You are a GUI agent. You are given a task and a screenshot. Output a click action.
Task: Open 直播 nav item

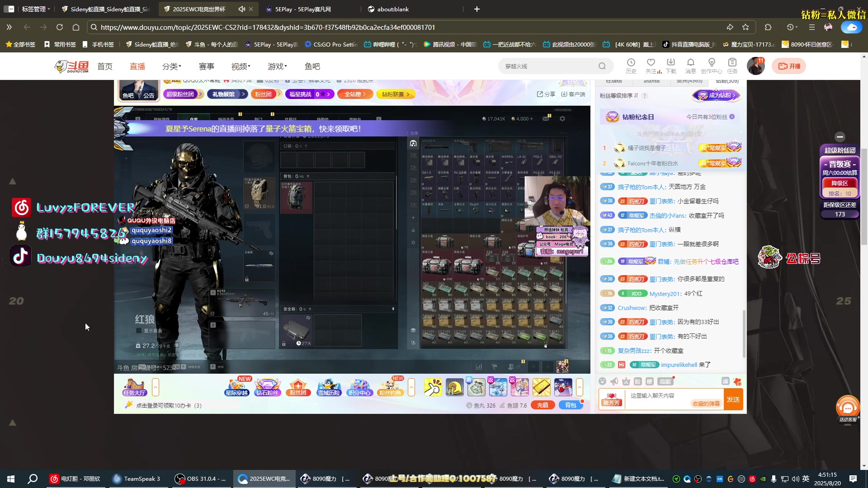coord(137,66)
